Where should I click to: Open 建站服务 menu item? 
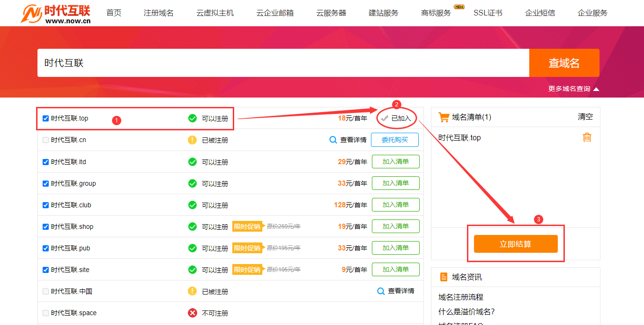click(384, 13)
